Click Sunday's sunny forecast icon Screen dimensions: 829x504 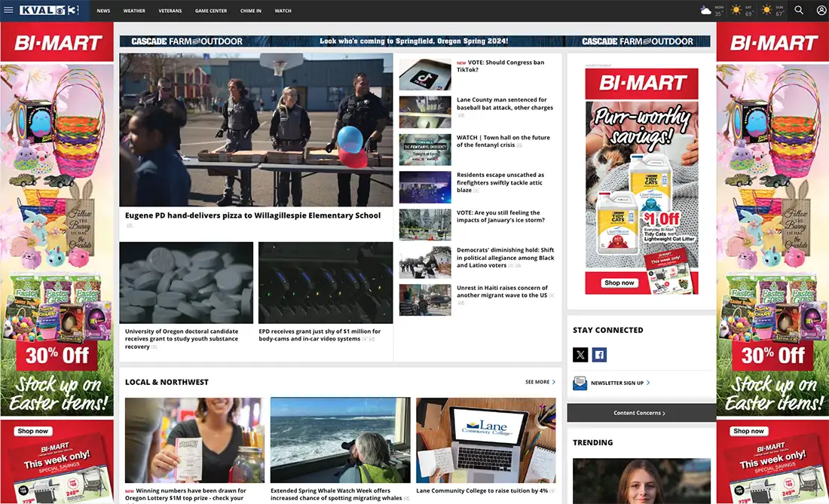pyautogui.click(x=766, y=10)
